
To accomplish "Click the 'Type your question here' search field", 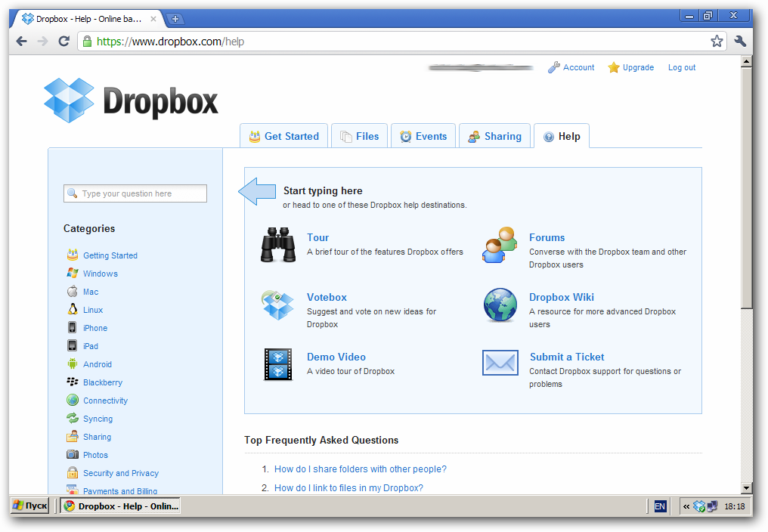I will 135,193.
